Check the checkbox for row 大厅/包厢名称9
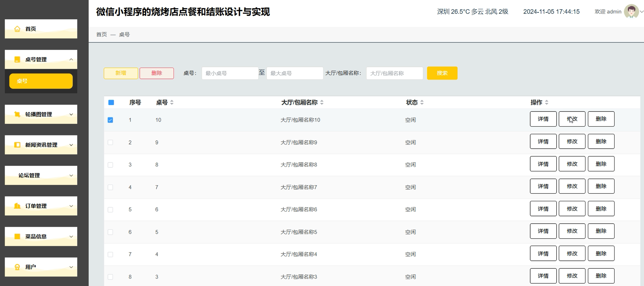Image resolution: width=644 pixels, height=286 pixels. click(110, 142)
